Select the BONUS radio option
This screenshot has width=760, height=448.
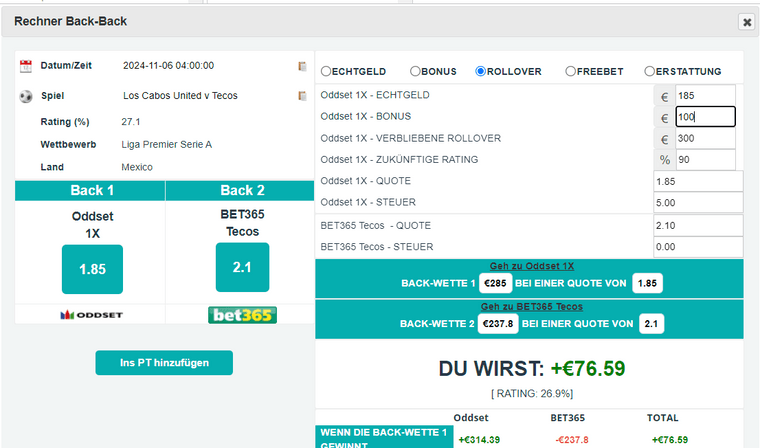pyautogui.click(x=415, y=71)
